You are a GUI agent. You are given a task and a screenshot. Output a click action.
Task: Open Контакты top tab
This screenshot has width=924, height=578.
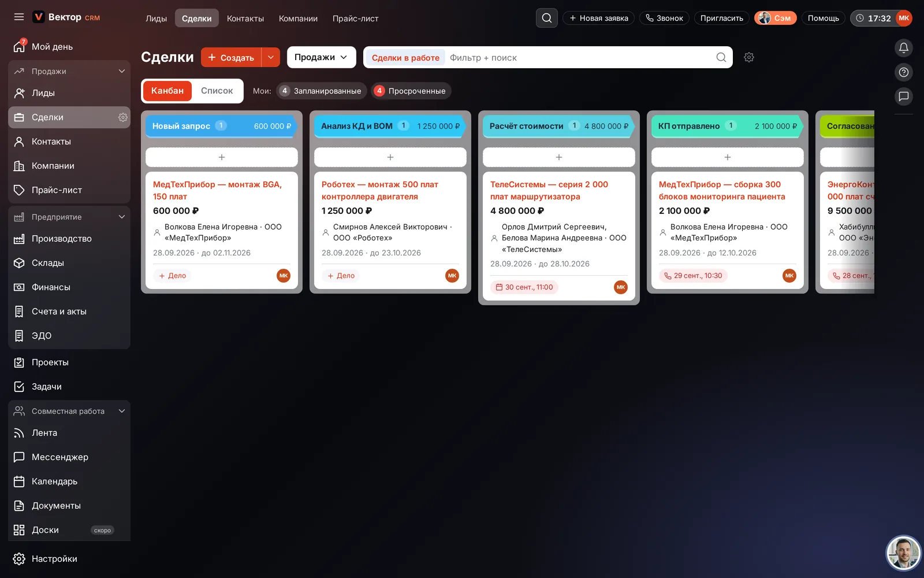[x=245, y=18]
